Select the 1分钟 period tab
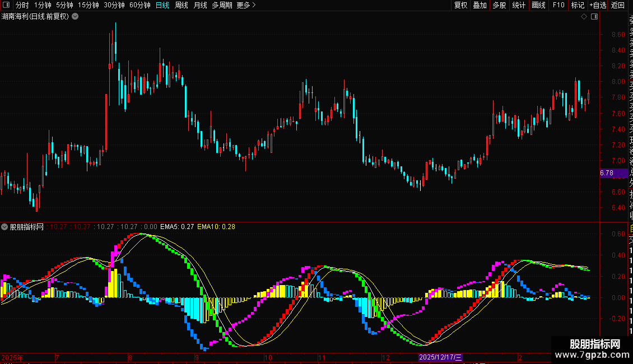The width and height of the screenshot is (633, 364). click(43, 5)
